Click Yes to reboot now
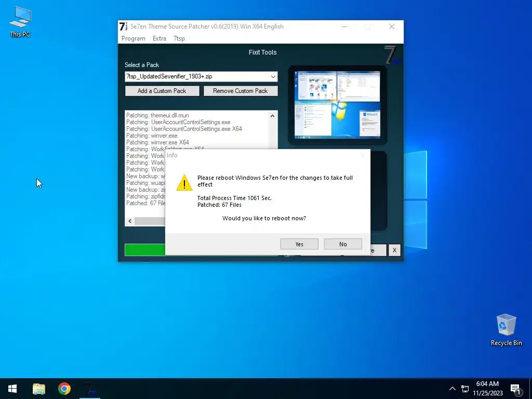The height and width of the screenshot is (399, 532). tap(299, 244)
